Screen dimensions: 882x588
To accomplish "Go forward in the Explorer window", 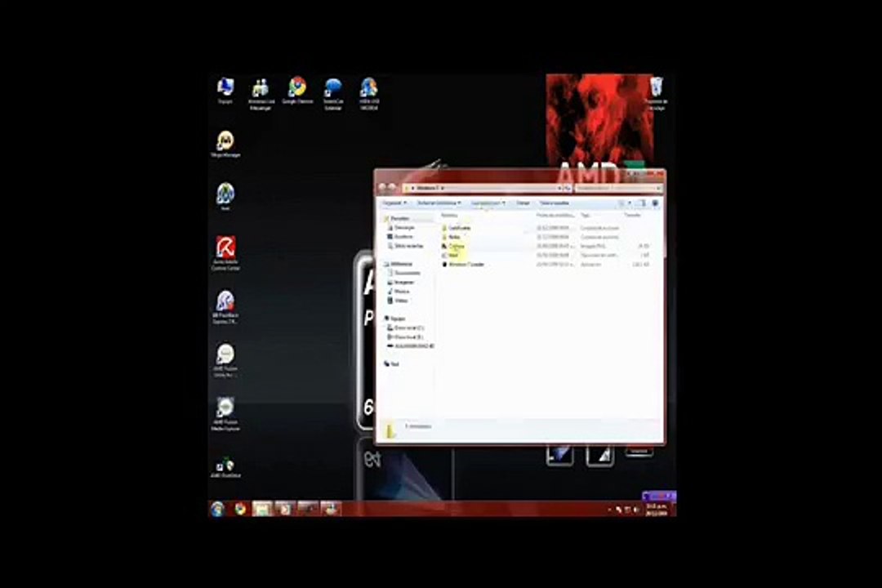I will 393,187.
